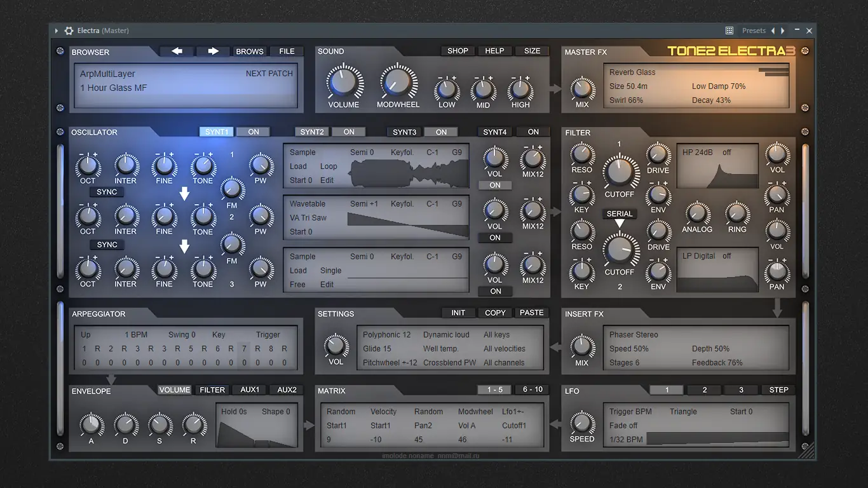Open the plugin options arrow in title bar
This screenshot has height=488, width=868.
[x=57, y=30]
